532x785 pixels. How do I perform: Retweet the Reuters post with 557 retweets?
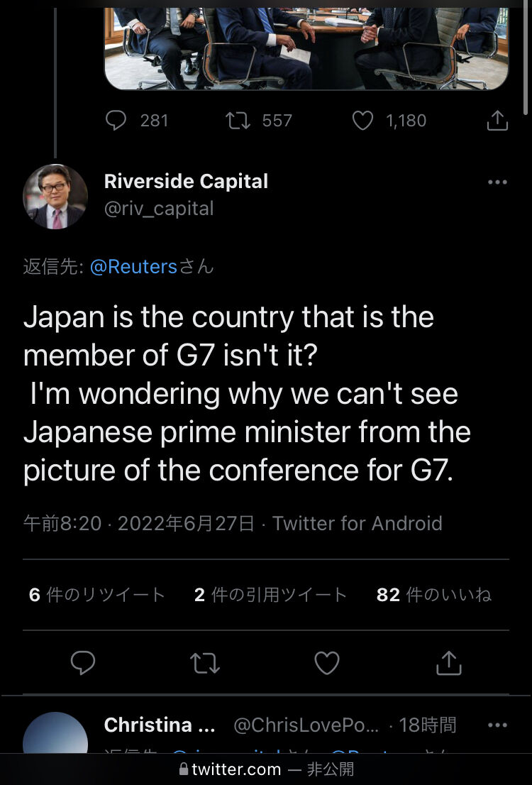(237, 121)
